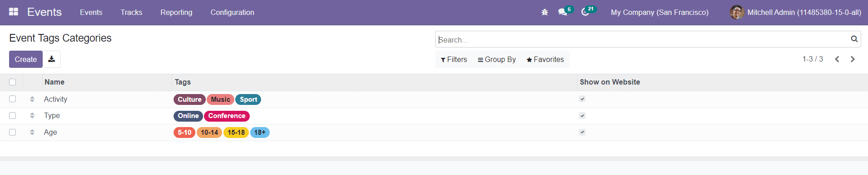Click the 5-10 age tag
868x175 pixels.
(x=184, y=132)
